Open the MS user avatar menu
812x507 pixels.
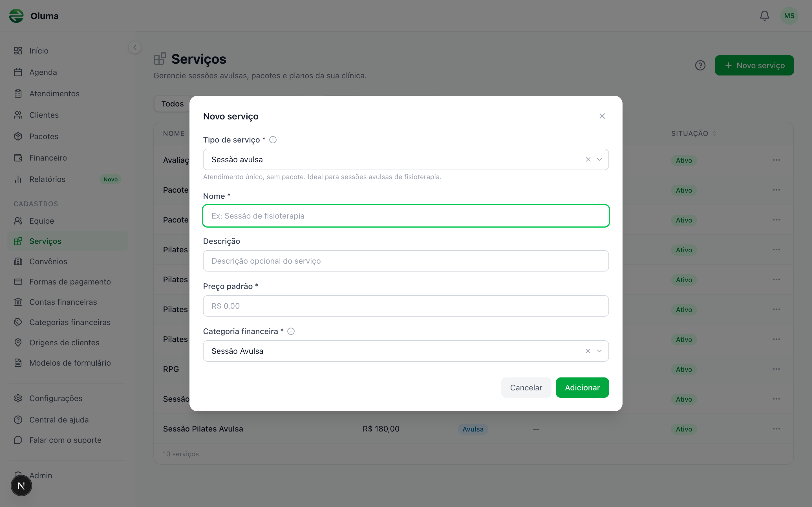[x=789, y=16]
